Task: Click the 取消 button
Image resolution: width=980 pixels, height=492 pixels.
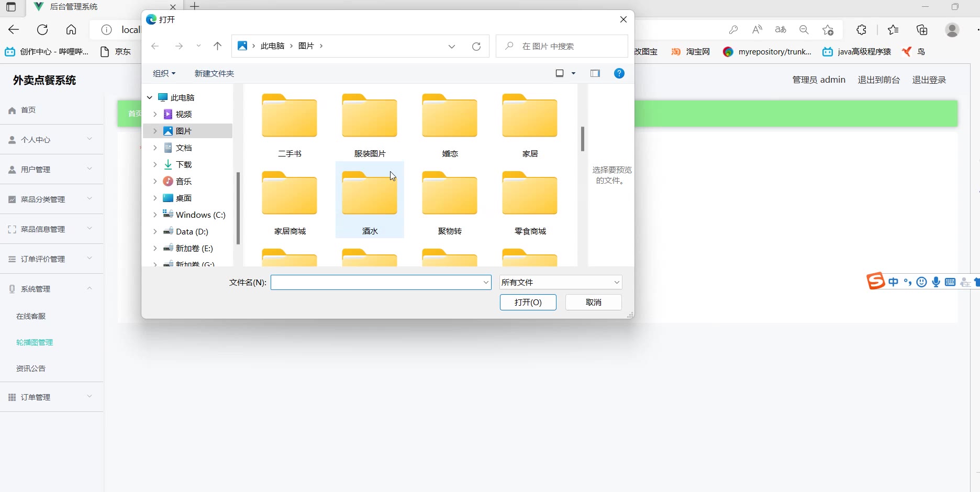Action: [593, 302]
